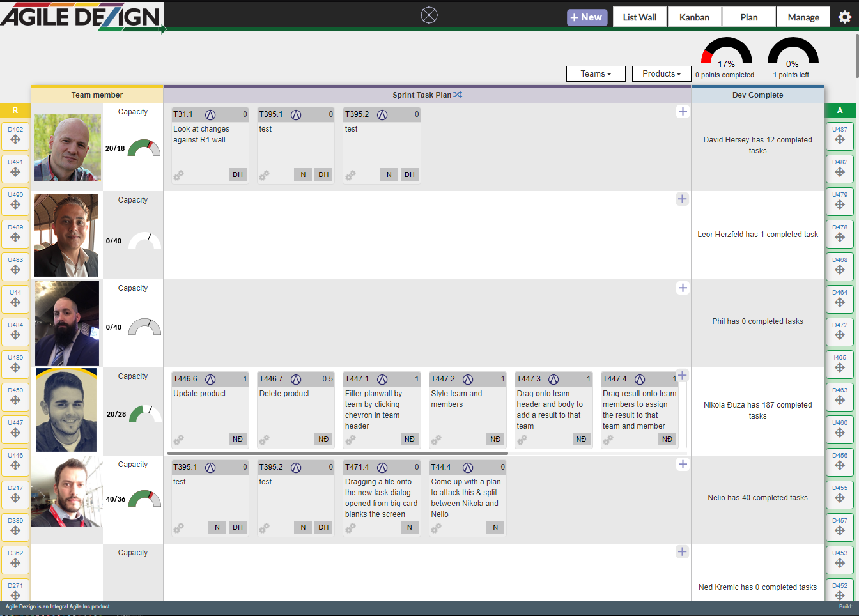Viewport: 859px width, 616px height.
Task: Add a task with David Hersey's plus icon
Action: (x=683, y=112)
